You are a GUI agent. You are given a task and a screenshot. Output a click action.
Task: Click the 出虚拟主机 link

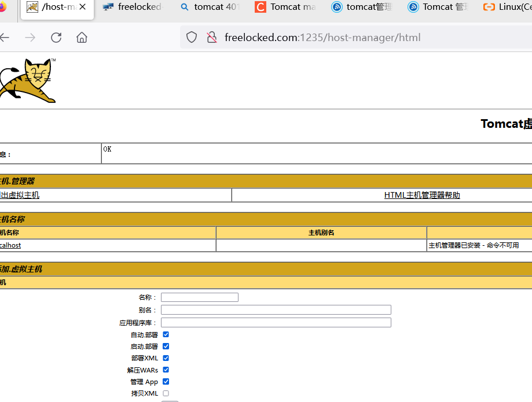click(x=20, y=196)
